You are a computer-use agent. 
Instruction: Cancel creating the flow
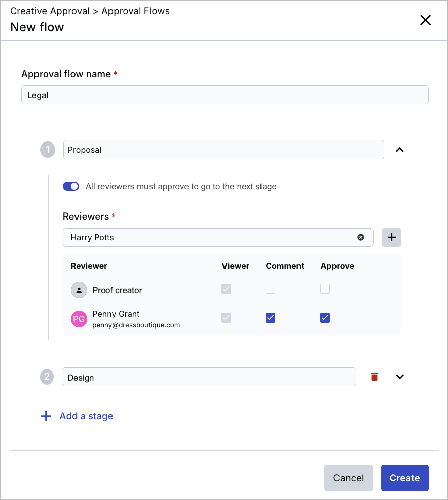(x=348, y=478)
